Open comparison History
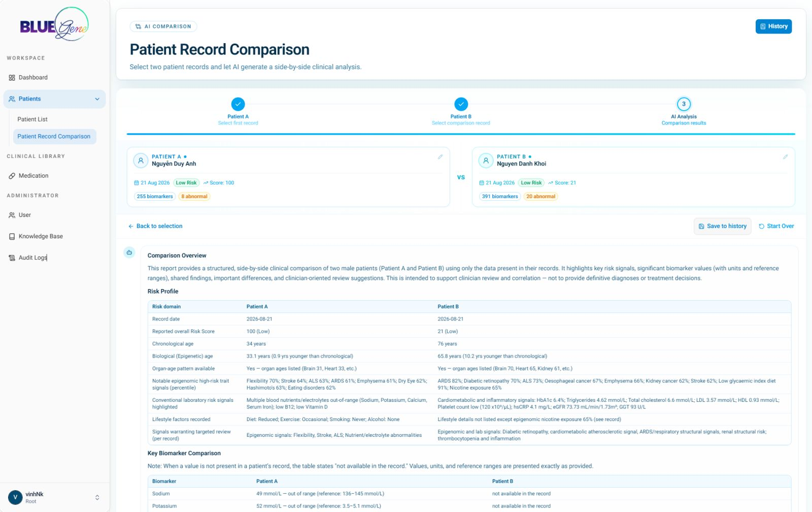 773,26
